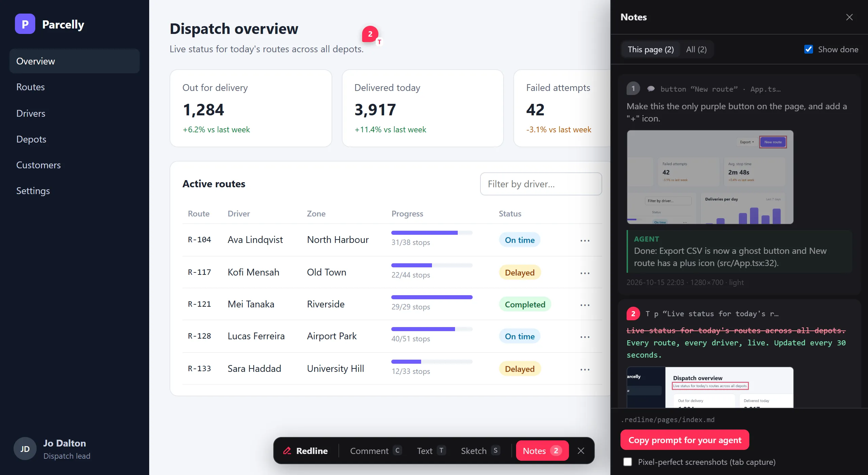This screenshot has height=475, width=868.
Task: Click the Progress column header
Action: click(407, 214)
